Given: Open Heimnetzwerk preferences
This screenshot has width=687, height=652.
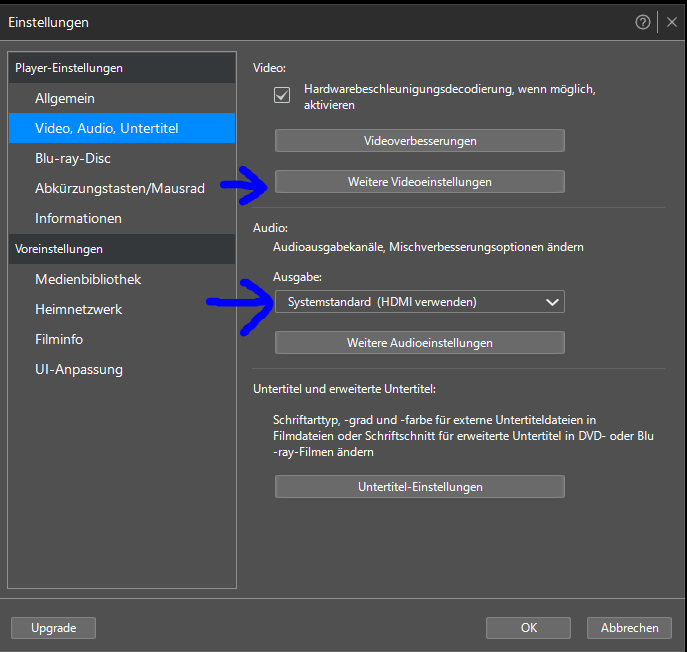Looking at the screenshot, I should click(x=122, y=309).
